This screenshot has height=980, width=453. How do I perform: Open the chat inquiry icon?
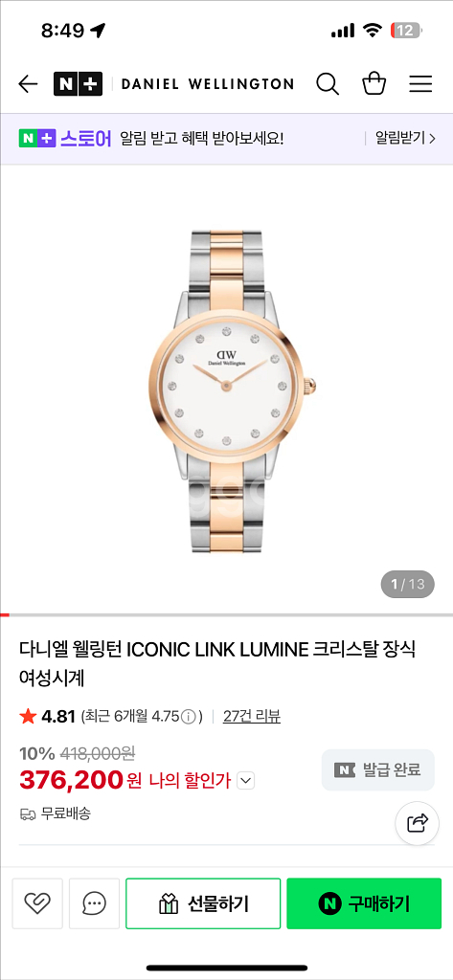pos(95,903)
